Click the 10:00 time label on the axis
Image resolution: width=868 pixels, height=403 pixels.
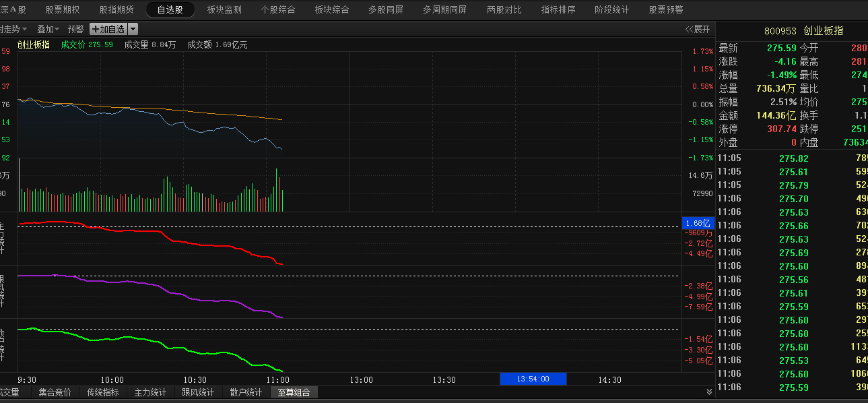[112, 380]
